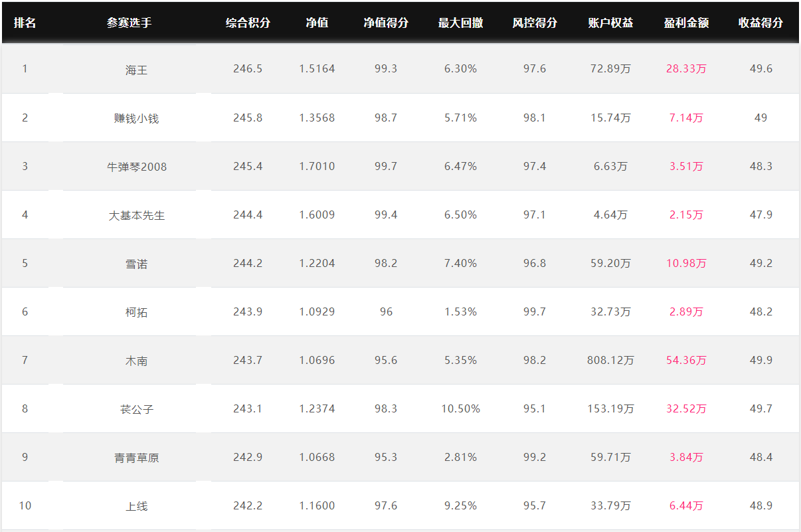801x532 pixels.
Task: Open 大基本先生 contestant entry
Action: (136, 215)
